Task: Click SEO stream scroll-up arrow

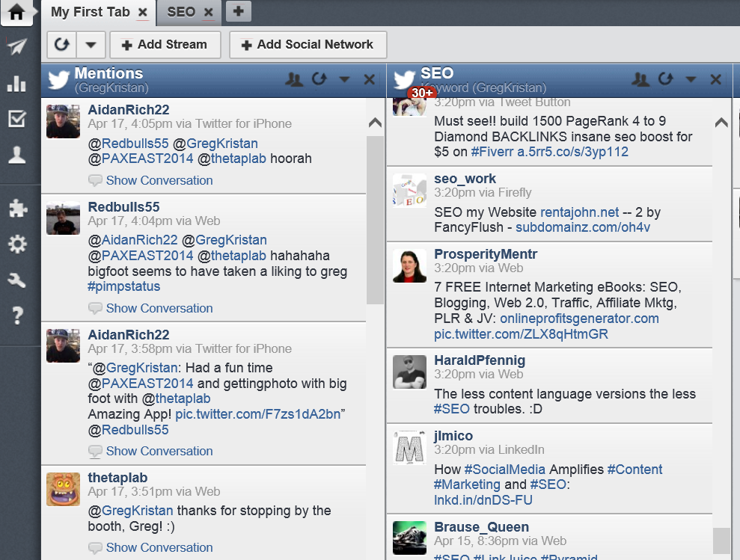Action: tap(721, 123)
